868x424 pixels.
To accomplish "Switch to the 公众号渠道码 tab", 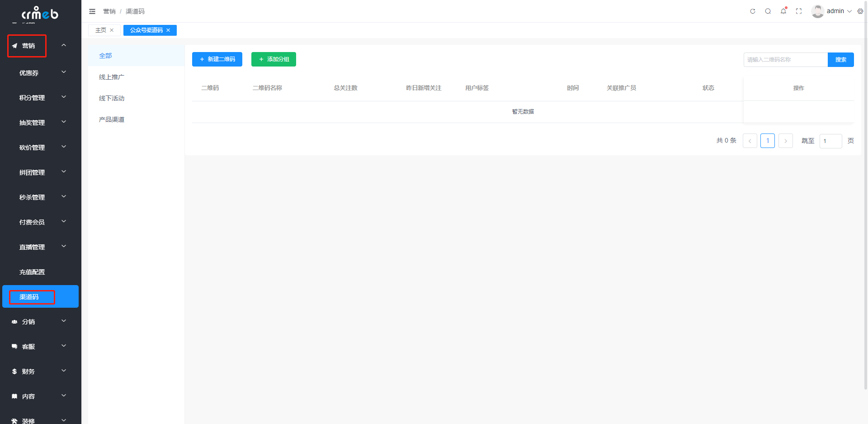I will (x=146, y=30).
